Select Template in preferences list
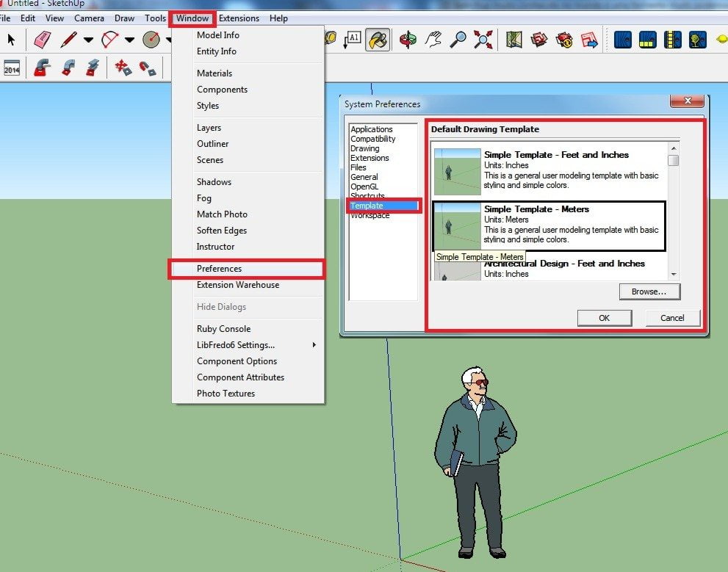This screenshot has width=728, height=572. coord(383,206)
